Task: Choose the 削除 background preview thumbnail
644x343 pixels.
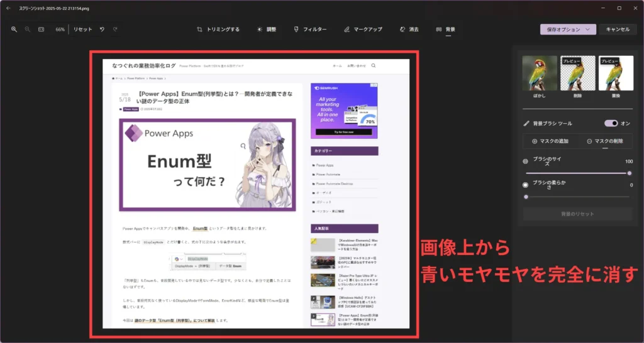Action: pos(578,73)
